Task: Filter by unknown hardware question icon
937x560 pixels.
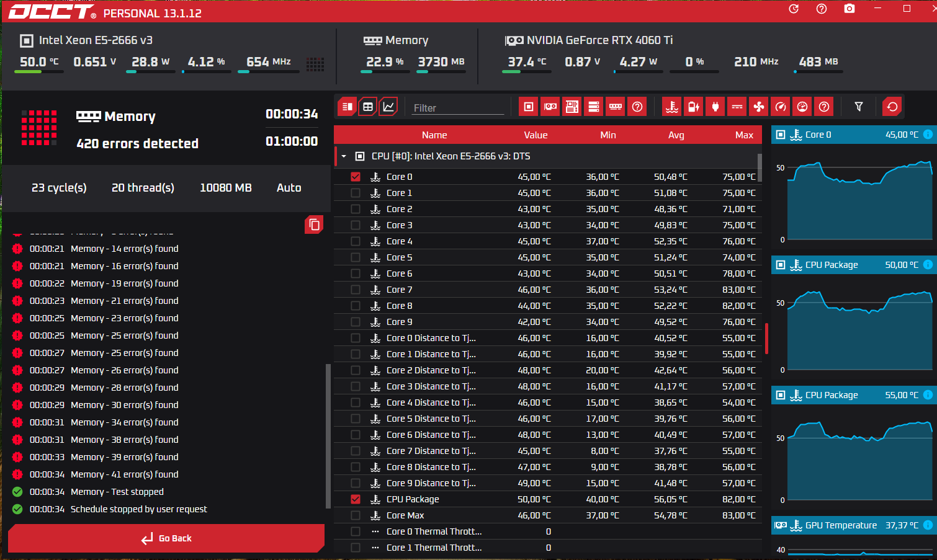Action: (637, 107)
